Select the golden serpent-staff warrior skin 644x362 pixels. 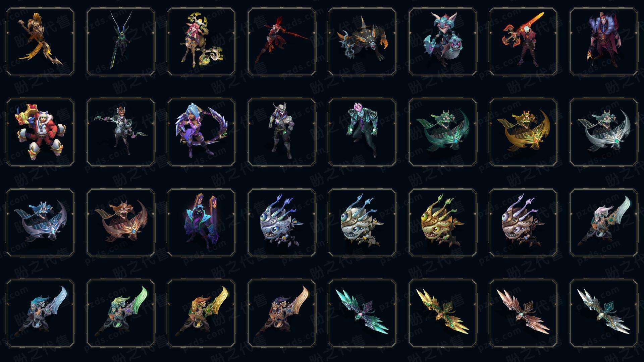40,42
